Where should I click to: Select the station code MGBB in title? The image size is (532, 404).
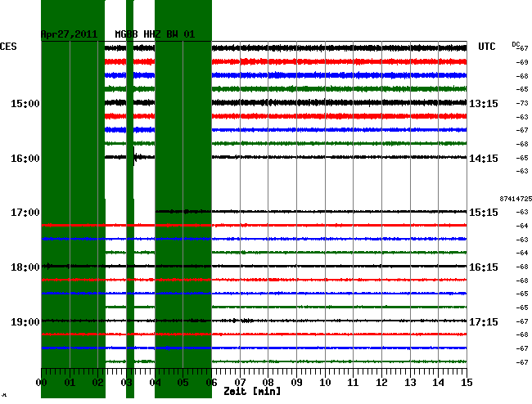(x=126, y=34)
